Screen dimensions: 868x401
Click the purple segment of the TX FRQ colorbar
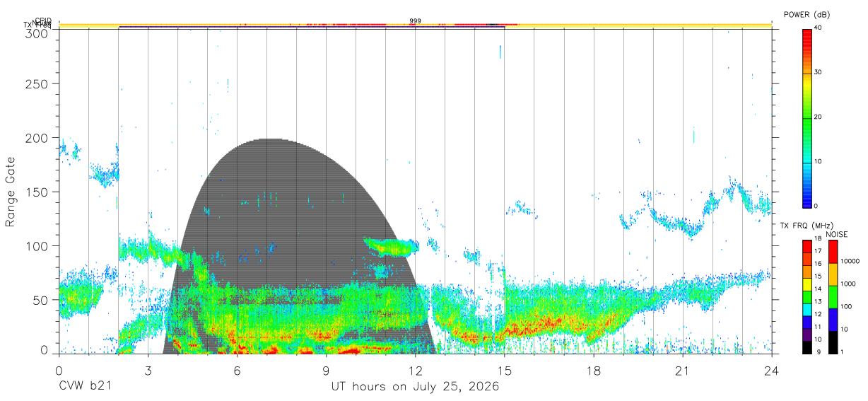[x=807, y=335]
